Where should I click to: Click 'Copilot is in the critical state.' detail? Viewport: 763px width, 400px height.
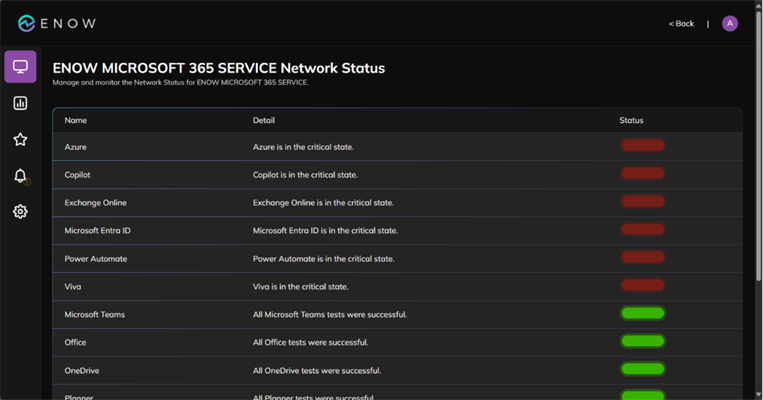pos(305,175)
